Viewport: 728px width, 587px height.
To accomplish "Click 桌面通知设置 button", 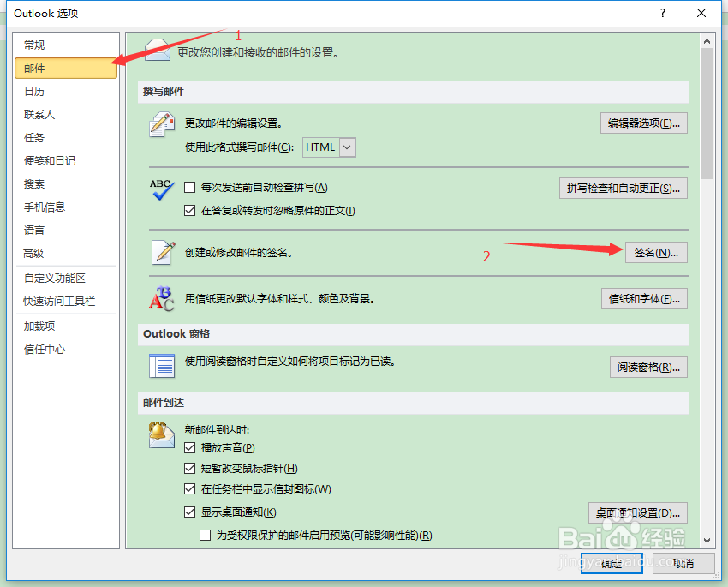I will tap(637, 513).
